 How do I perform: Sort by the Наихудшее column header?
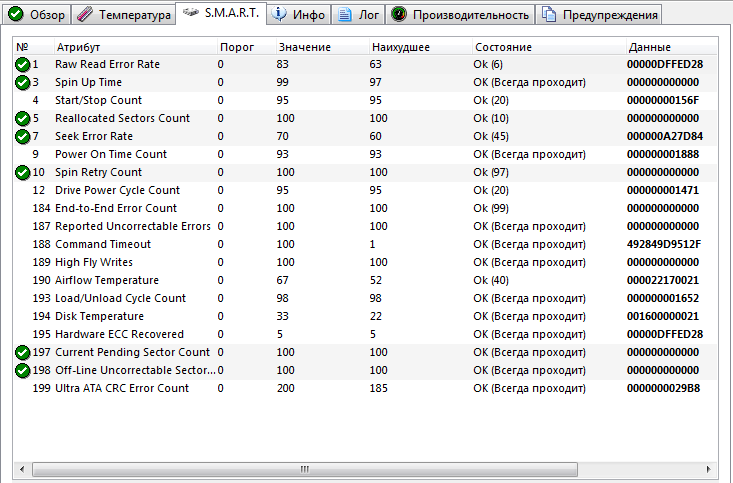coord(420,47)
